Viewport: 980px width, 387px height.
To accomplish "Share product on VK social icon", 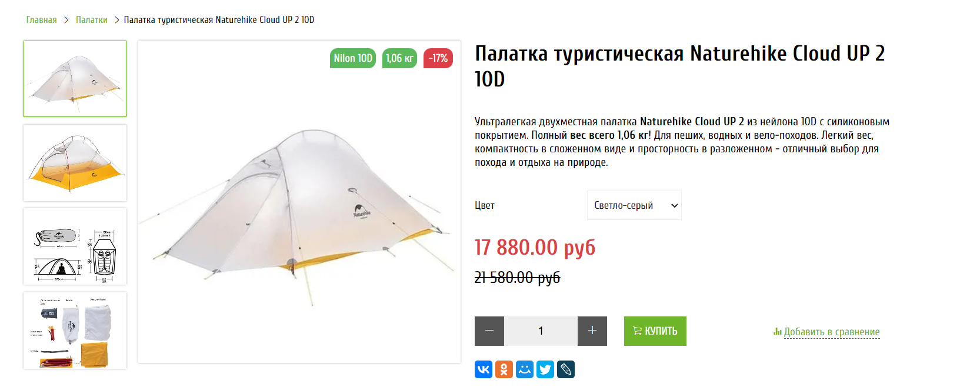I will tap(484, 369).
